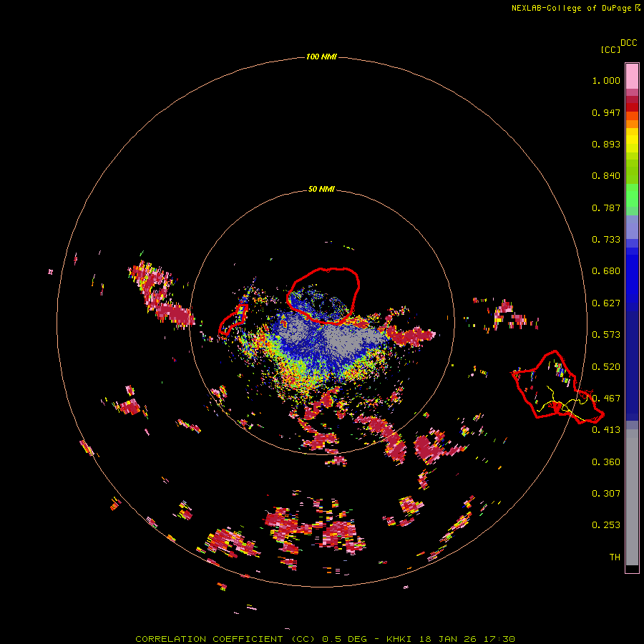Click the KHKI station identifier in caption

[399, 639]
